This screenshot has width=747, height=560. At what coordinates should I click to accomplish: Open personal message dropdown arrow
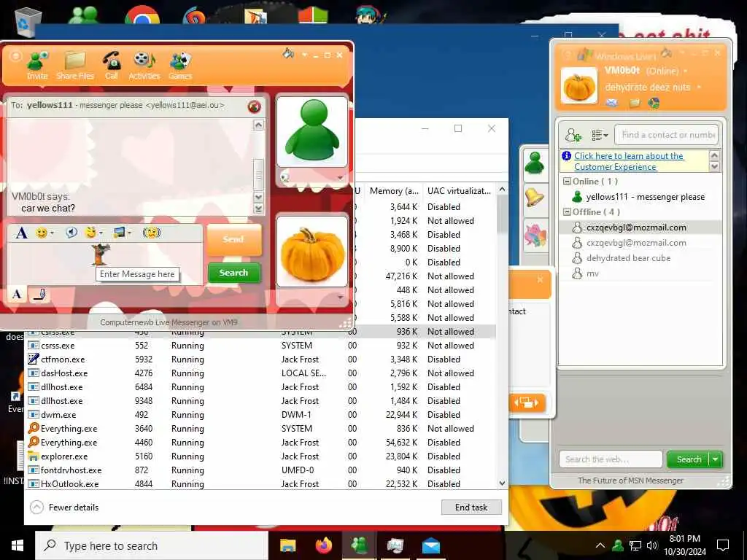tap(699, 87)
